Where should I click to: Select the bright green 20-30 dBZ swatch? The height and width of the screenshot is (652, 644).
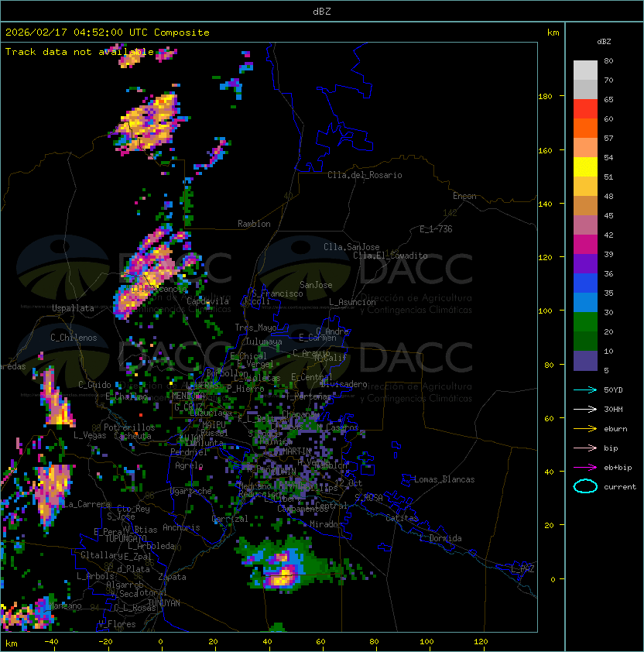click(585, 322)
